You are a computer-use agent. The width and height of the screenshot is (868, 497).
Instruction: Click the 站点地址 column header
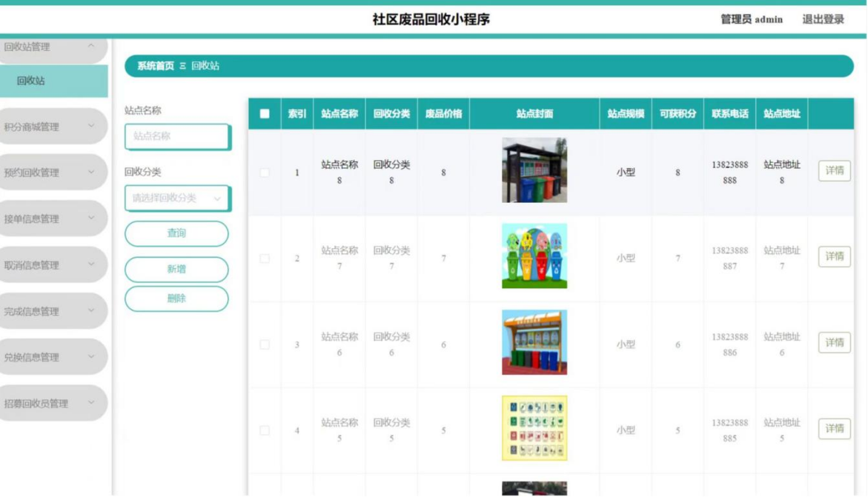pos(781,114)
